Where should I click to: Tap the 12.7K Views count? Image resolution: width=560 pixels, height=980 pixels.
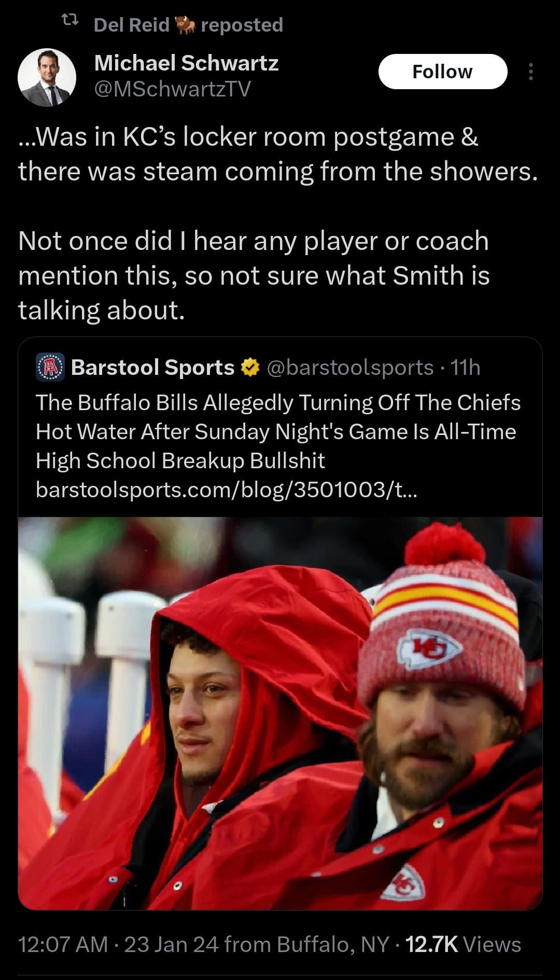click(463, 944)
